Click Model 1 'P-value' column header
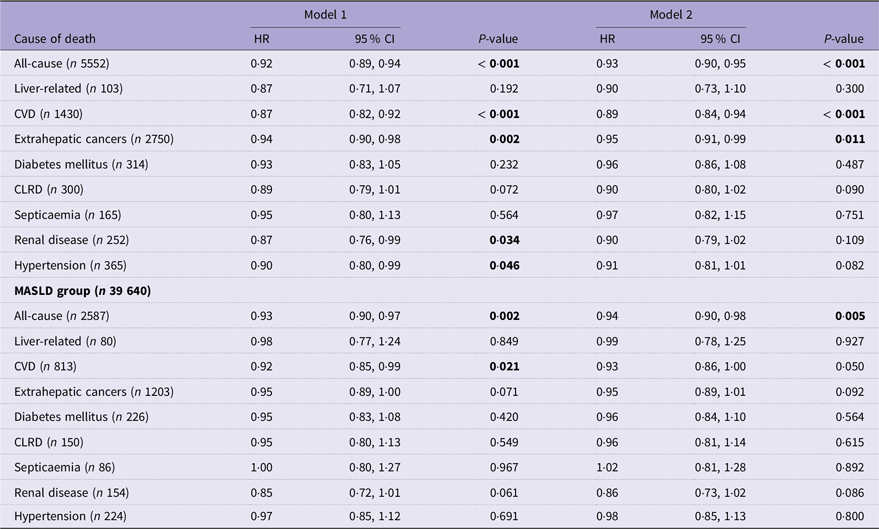The image size is (879, 529). tap(498, 39)
